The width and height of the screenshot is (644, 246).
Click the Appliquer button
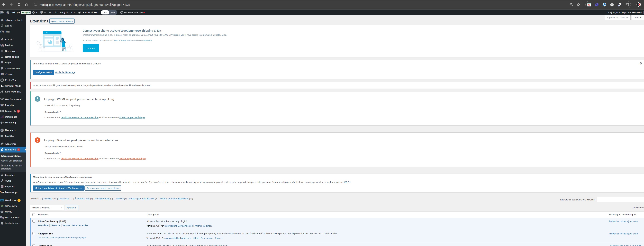tap(71, 207)
